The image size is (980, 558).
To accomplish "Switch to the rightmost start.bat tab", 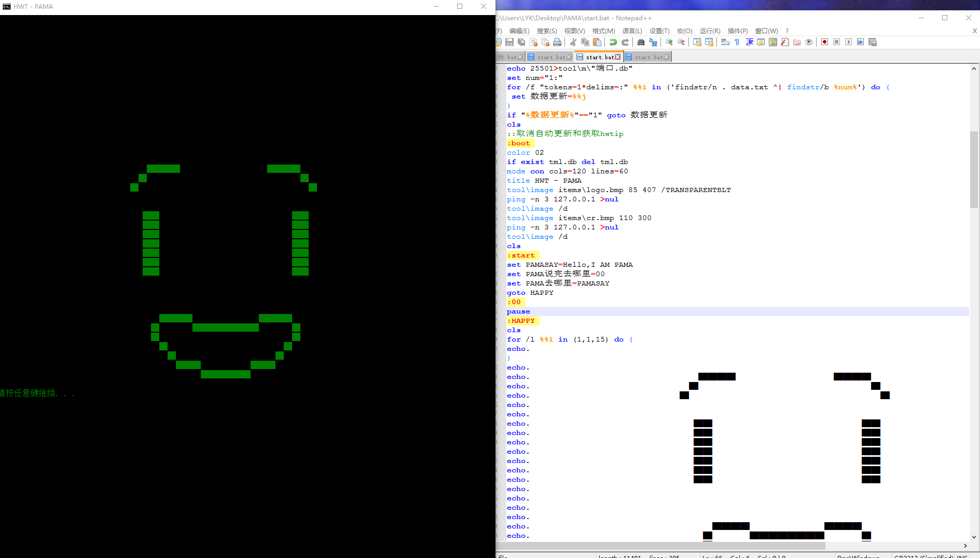I will [648, 57].
